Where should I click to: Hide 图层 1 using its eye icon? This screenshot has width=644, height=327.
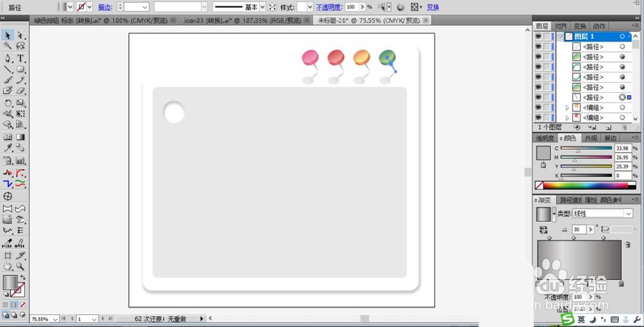(538, 36)
